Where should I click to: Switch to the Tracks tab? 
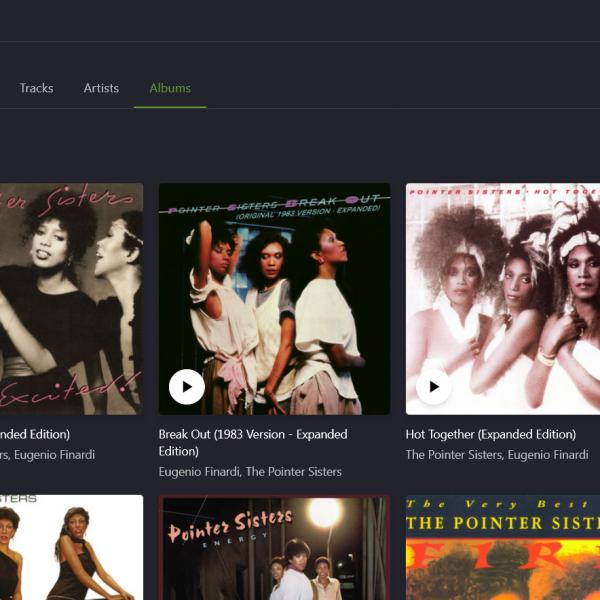pos(36,88)
